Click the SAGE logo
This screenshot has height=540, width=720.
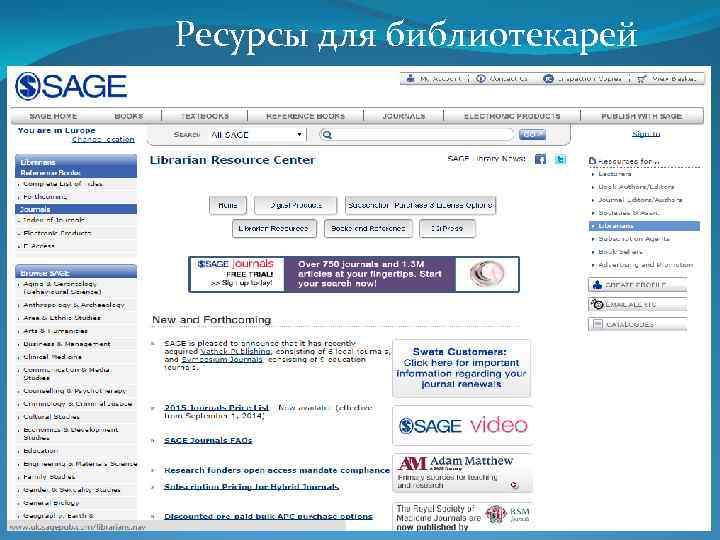pyautogui.click(x=71, y=86)
